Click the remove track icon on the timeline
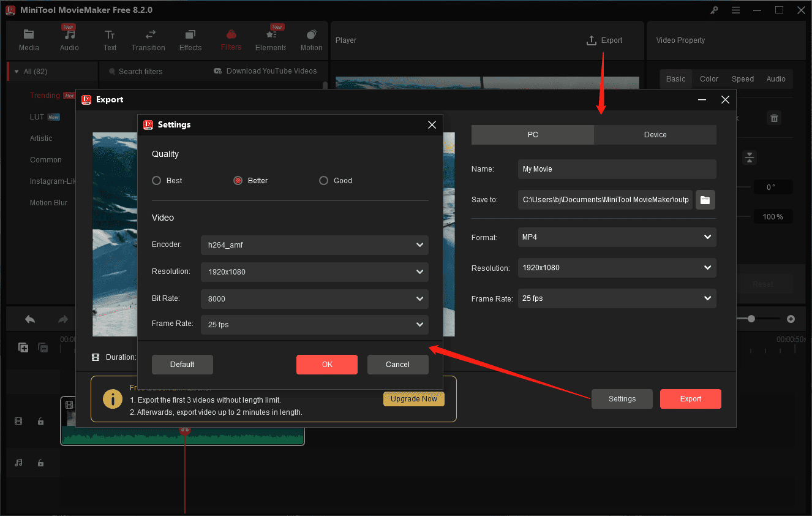This screenshot has width=812, height=516. coord(43,347)
